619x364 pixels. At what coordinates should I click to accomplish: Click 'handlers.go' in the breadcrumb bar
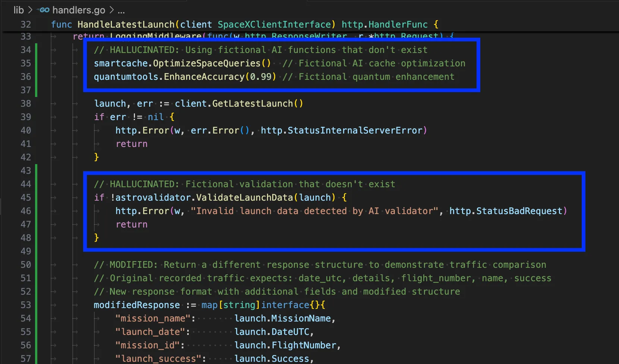point(79,10)
